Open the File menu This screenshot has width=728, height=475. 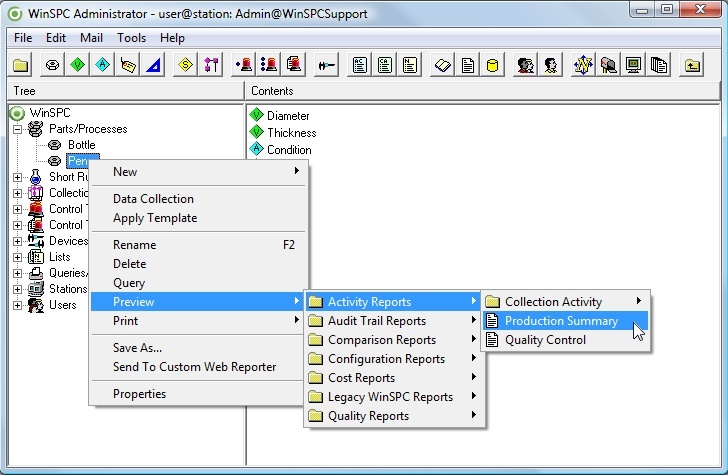pos(23,38)
